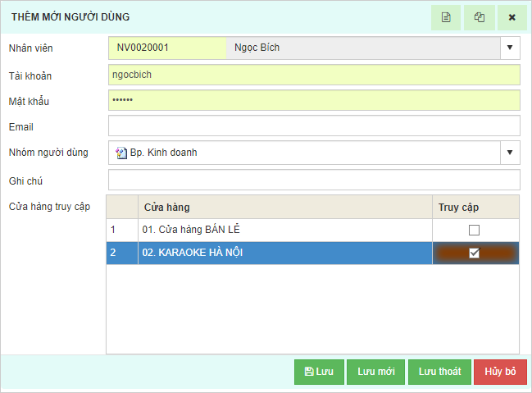Click the Lưu thoát button
532x393 pixels.
[x=439, y=372]
